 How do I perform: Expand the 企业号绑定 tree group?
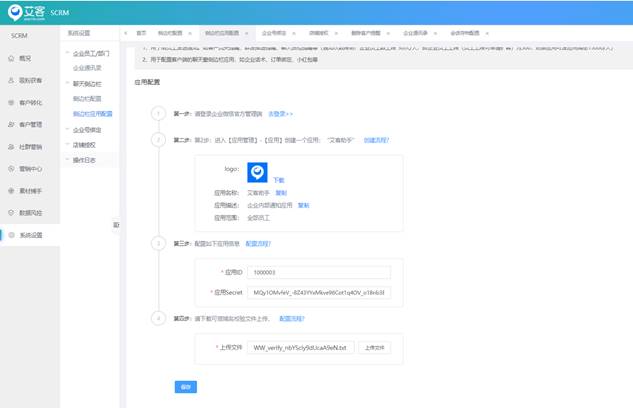(66, 129)
